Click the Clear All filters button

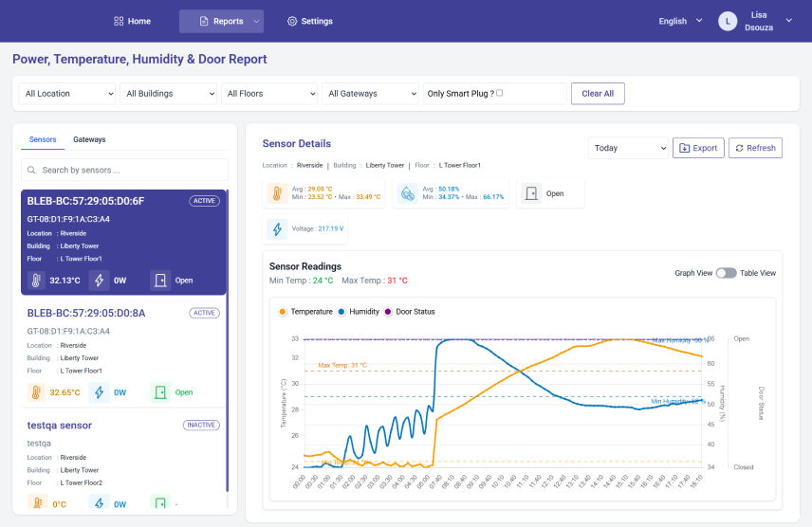coord(597,94)
